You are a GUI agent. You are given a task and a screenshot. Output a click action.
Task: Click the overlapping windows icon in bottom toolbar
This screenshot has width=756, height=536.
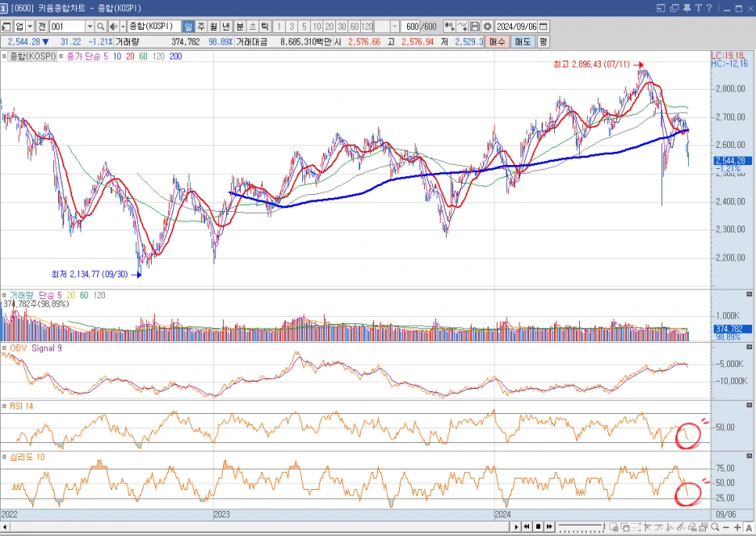625,527
